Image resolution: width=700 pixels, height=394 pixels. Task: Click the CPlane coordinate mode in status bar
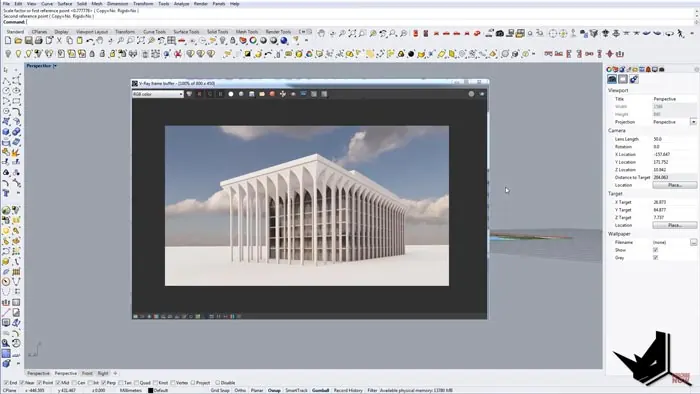coord(9,390)
